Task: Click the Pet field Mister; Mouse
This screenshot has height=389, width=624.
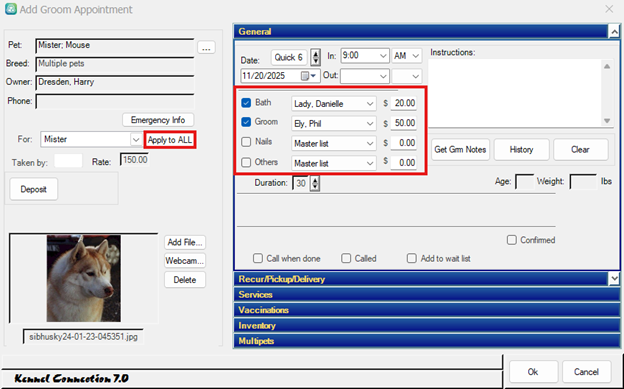Action: 115,46
